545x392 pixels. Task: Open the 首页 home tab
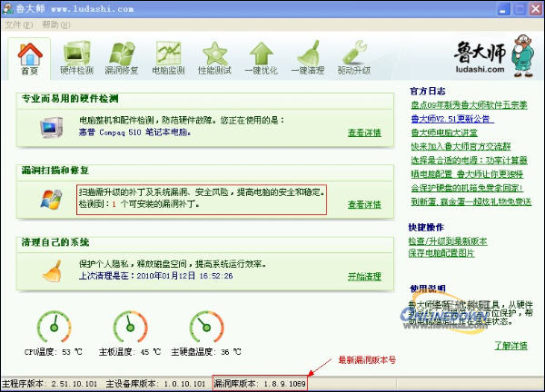(30, 59)
